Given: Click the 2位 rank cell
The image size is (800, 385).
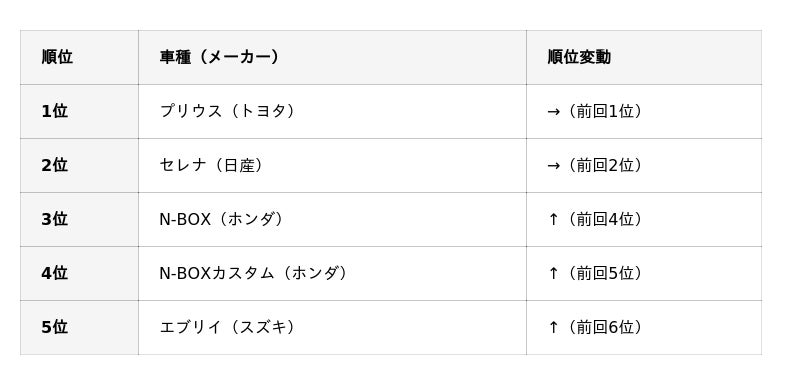Looking at the screenshot, I should pyautogui.click(x=79, y=165).
